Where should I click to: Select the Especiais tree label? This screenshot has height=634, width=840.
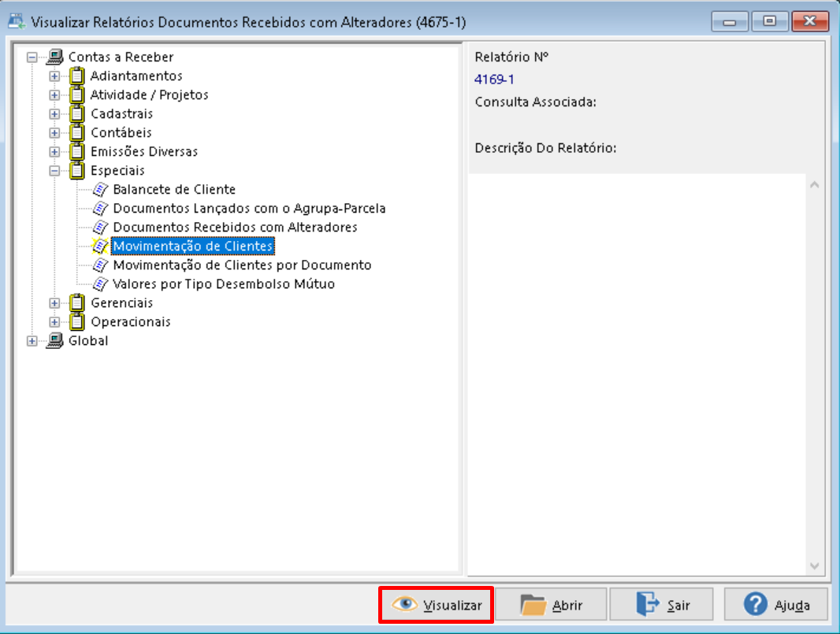tap(117, 170)
